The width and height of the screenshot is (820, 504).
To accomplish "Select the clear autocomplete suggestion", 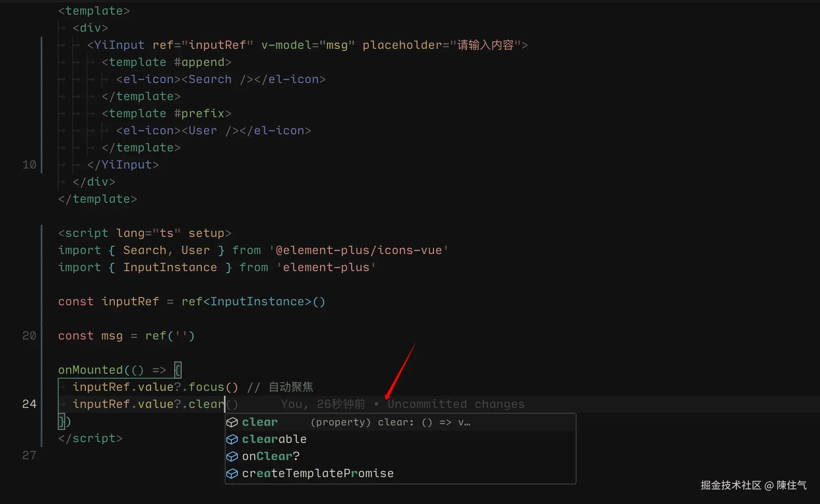I will point(260,422).
